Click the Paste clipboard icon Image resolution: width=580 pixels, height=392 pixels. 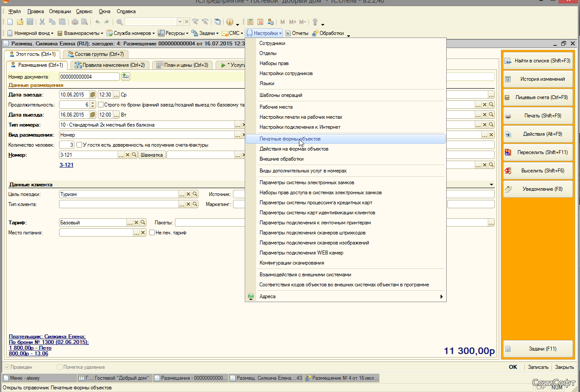62,22
